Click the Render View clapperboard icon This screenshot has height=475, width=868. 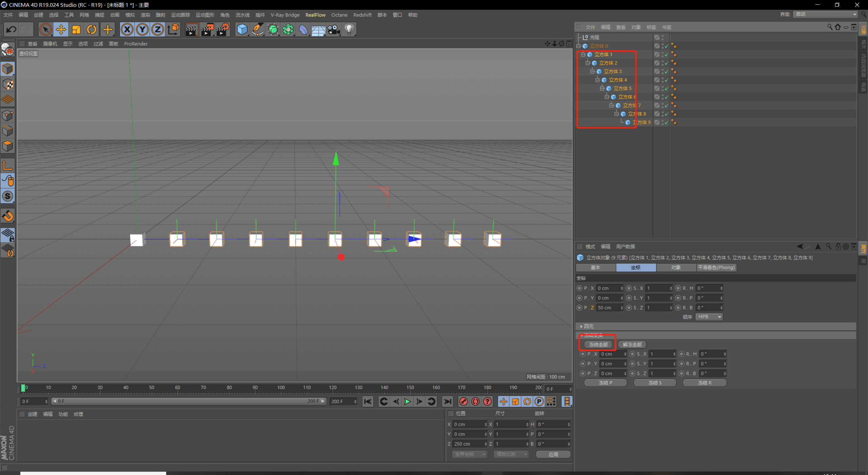click(x=192, y=30)
